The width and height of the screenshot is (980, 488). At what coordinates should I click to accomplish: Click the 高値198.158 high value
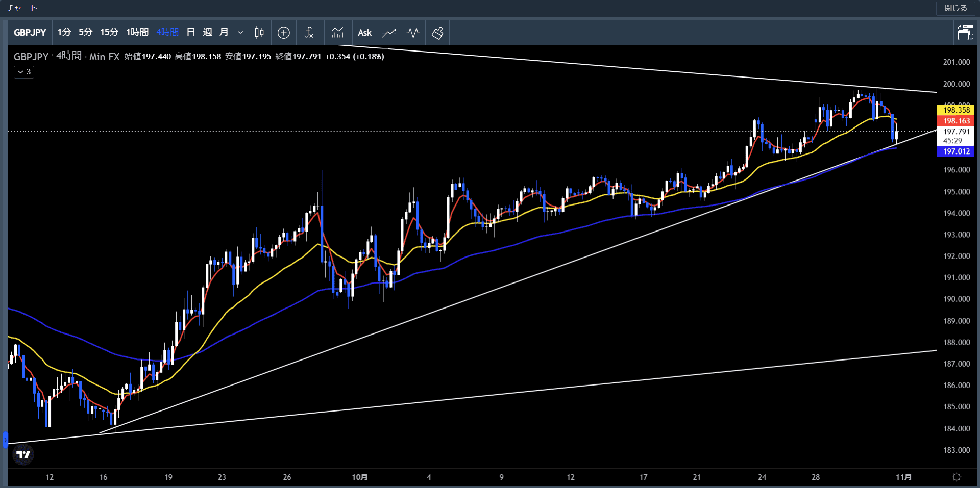coord(198,56)
